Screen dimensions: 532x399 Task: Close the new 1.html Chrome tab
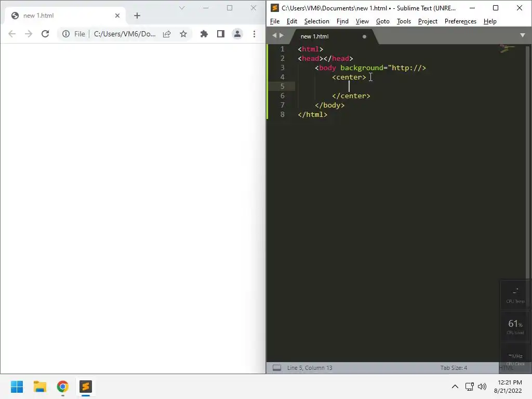pos(117,16)
